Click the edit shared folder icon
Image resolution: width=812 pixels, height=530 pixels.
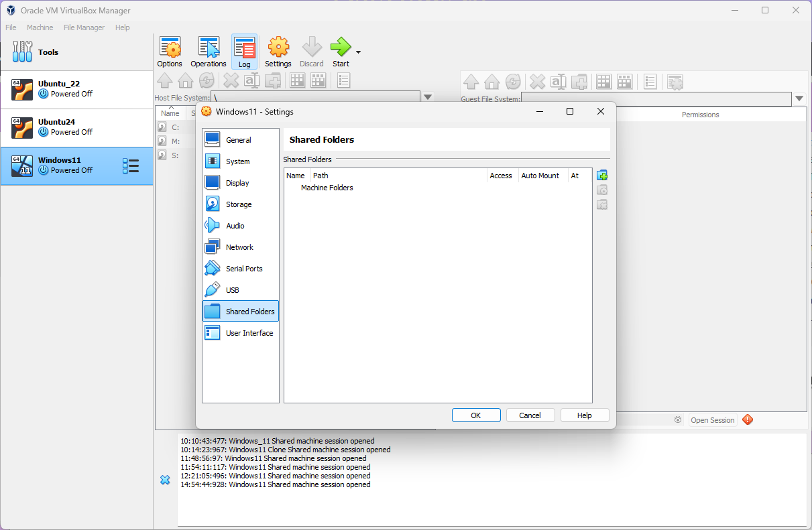(x=602, y=190)
